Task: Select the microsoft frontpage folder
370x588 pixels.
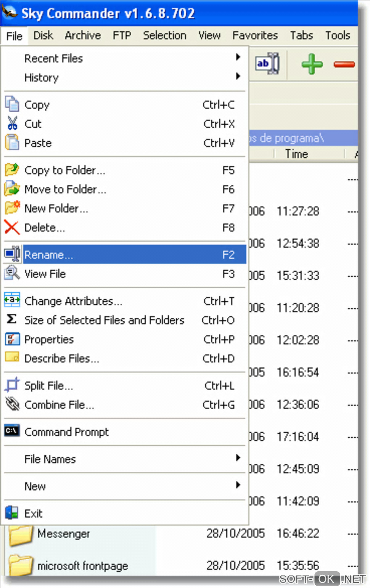Action: 83,565
